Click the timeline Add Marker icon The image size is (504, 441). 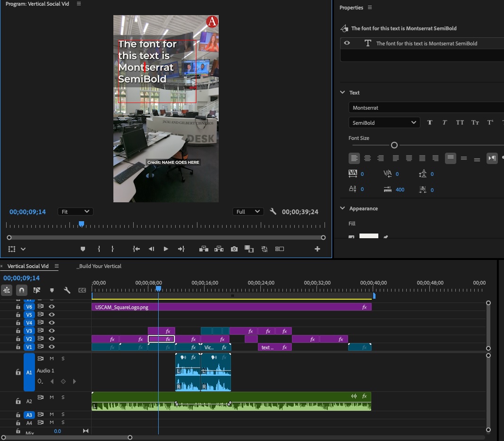click(52, 290)
